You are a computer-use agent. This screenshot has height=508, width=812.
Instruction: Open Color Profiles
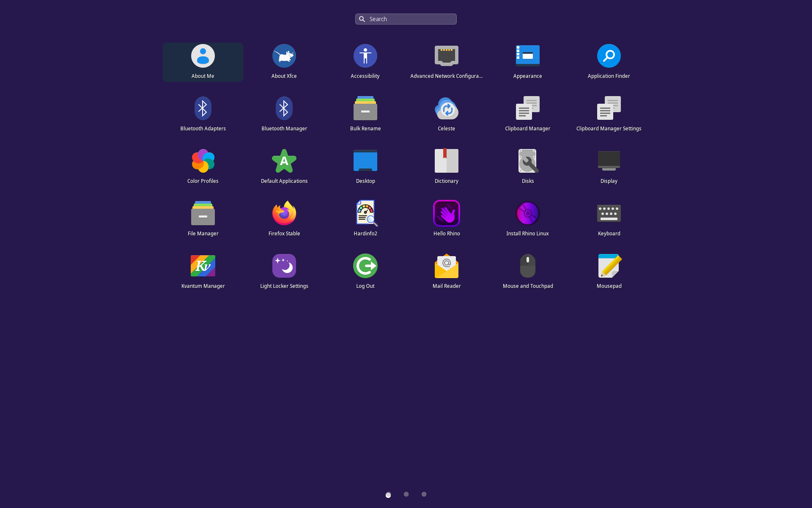tap(203, 161)
